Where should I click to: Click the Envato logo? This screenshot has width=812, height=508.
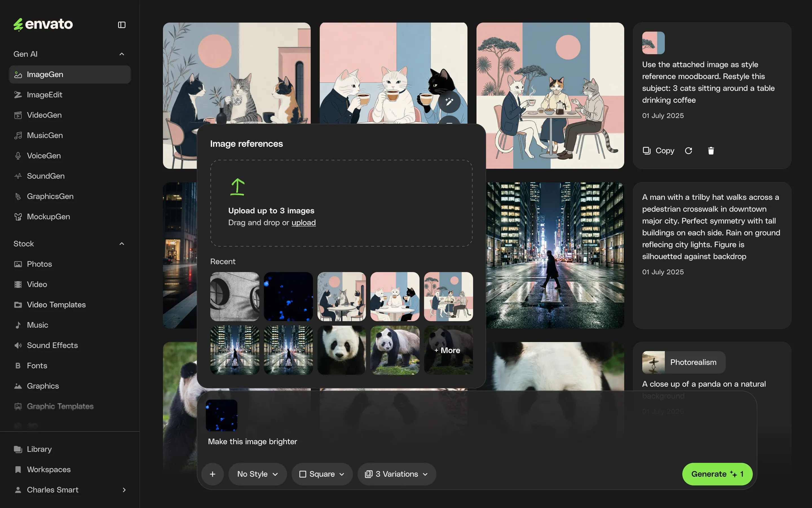click(43, 25)
